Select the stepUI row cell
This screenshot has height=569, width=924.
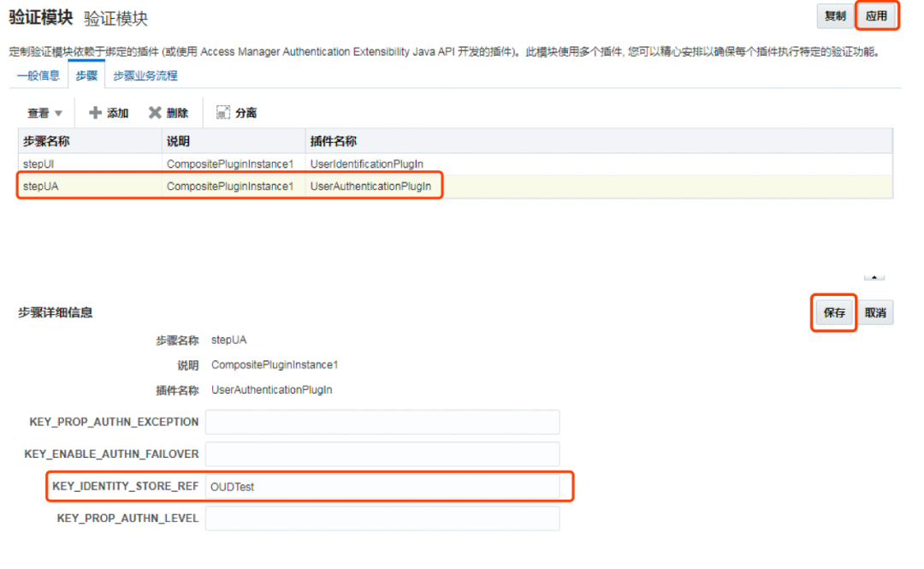tap(38, 164)
